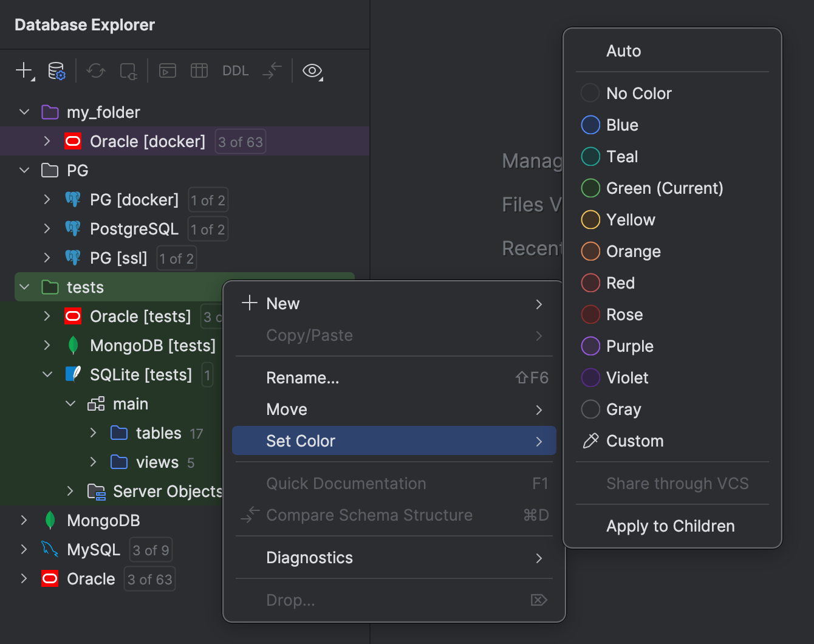Select the PG [ssl] data source
The height and width of the screenshot is (644, 814).
(x=185, y=258)
